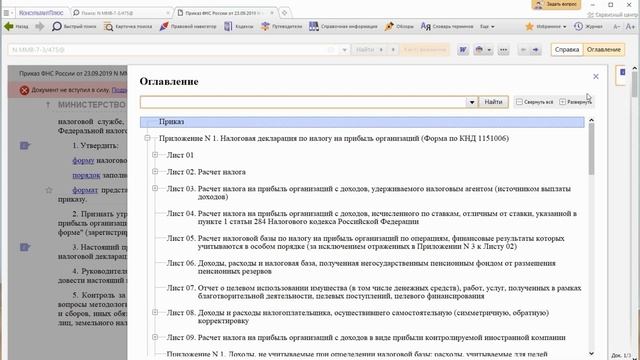Open Справочная информация
Screen dimensions: 640x360
coord(343,27)
